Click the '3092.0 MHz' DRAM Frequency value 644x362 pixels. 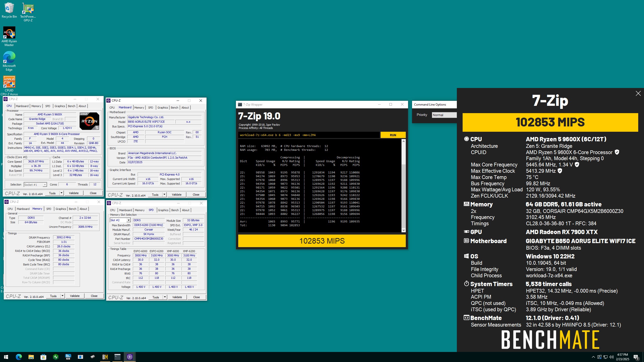[x=64, y=237]
